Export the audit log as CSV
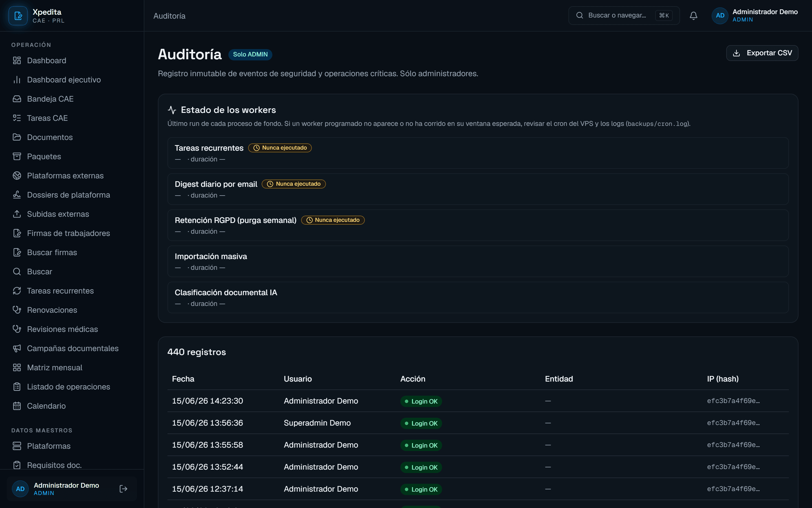 [x=762, y=53]
